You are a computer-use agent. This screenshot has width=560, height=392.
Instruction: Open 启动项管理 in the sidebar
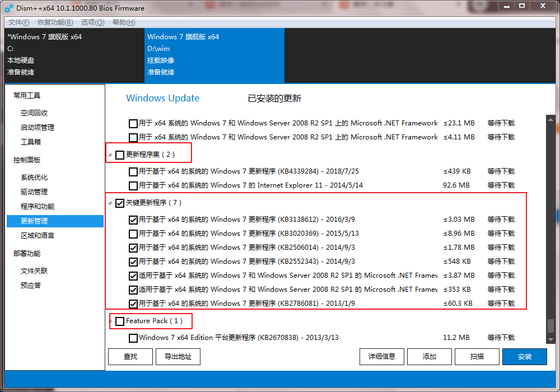37,128
